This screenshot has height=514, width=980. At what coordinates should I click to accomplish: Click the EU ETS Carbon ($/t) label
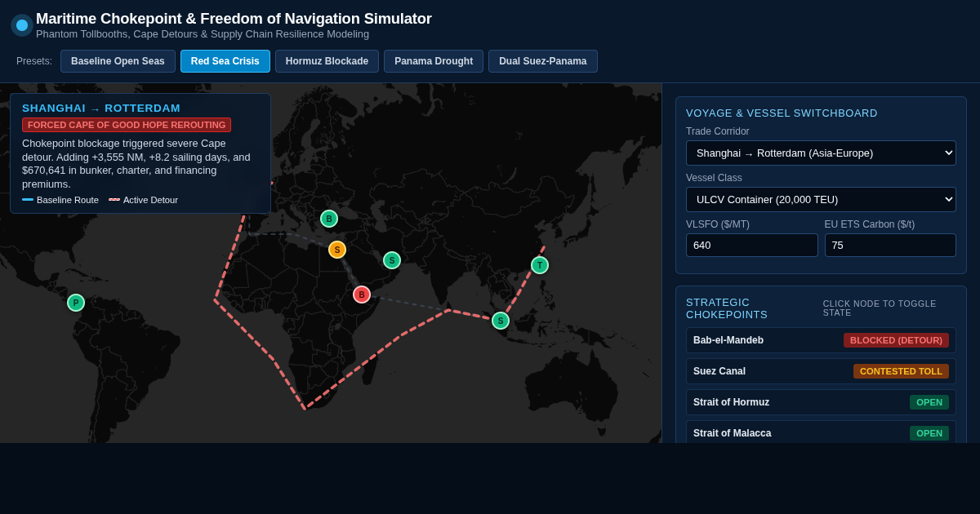click(870, 224)
